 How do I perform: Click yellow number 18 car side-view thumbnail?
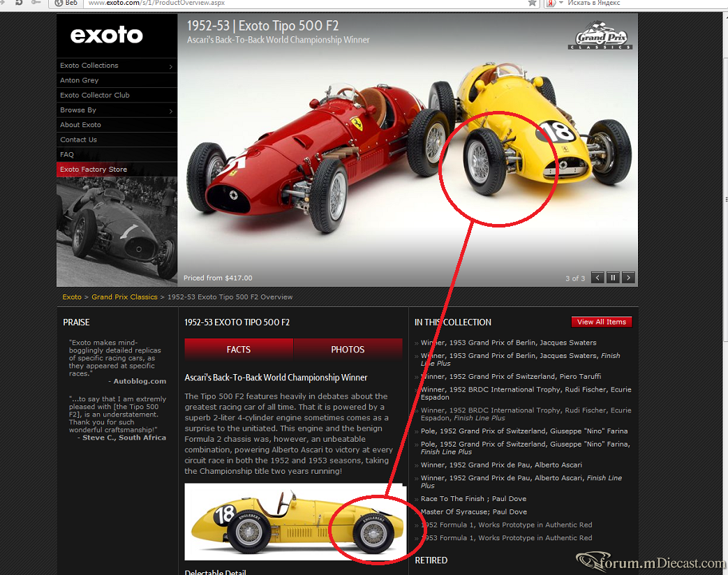tap(295, 522)
